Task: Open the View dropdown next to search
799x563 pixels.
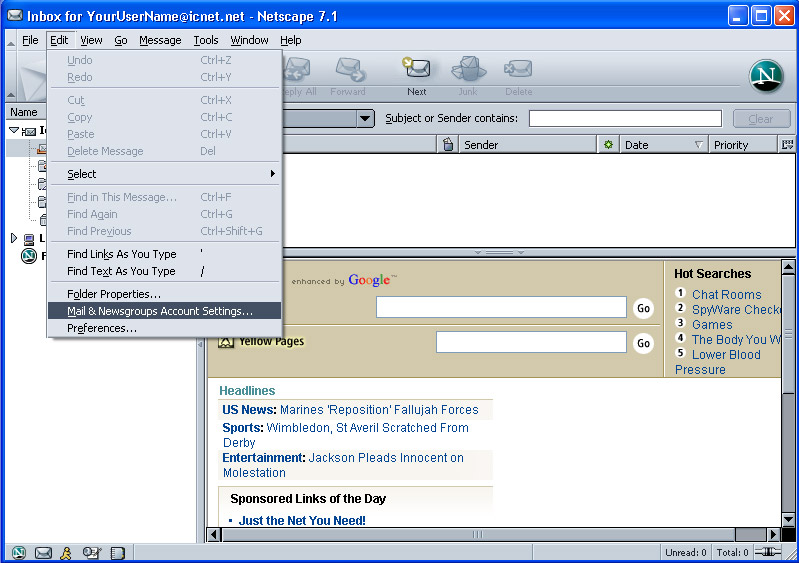Action: click(x=365, y=119)
